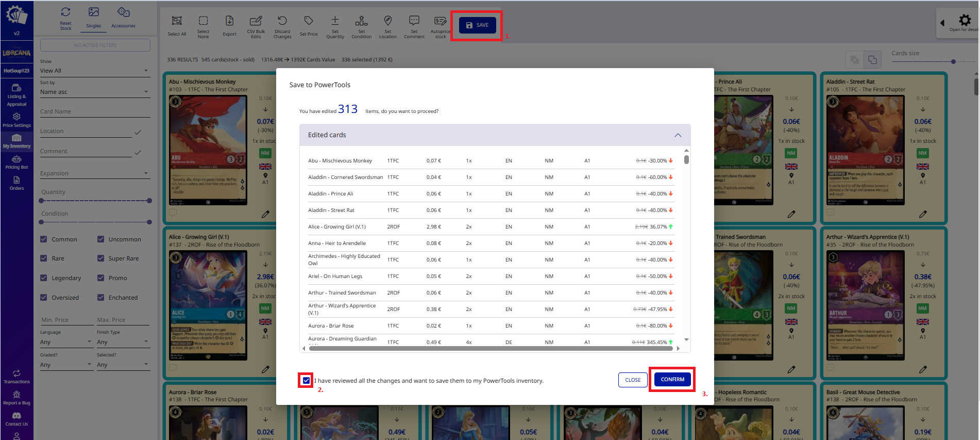Viewport: 980px width, 440px height.
Task: Click the Reset Stock icon
Action: click(65, 12)
